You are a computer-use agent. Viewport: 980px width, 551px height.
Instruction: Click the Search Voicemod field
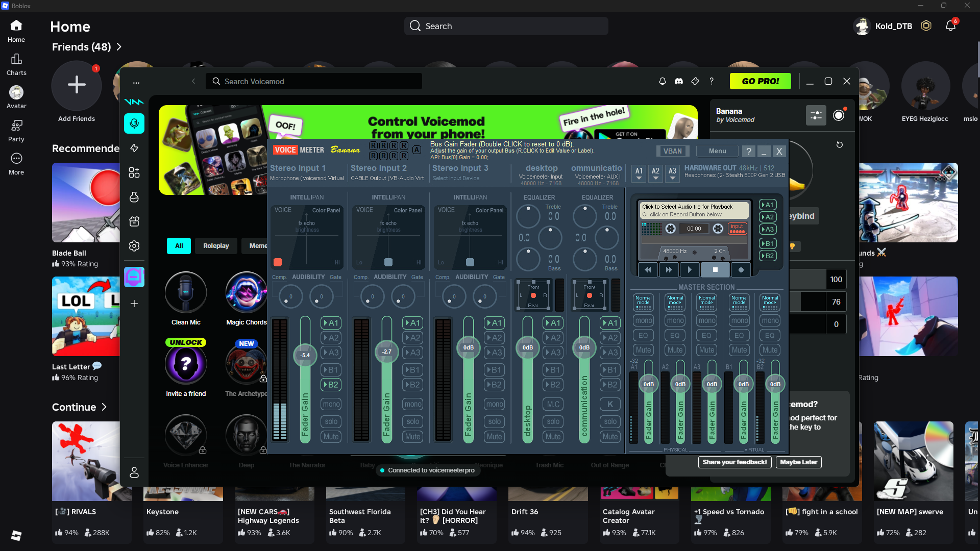[314, 82]
